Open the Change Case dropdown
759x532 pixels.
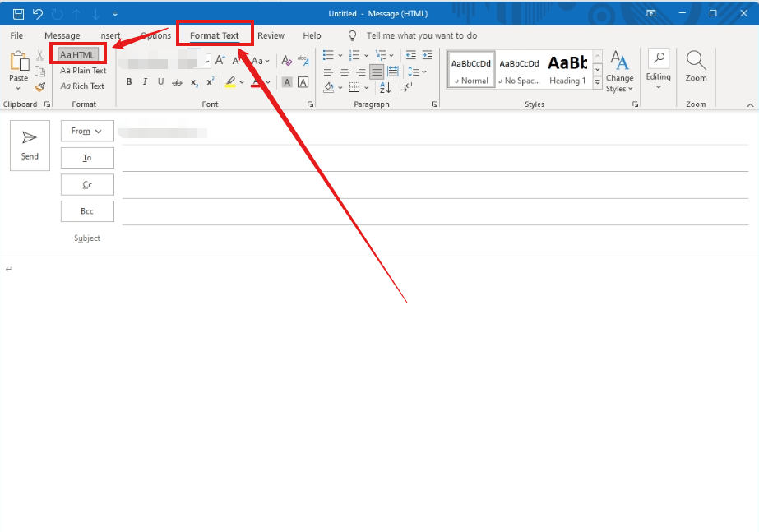tap(261, 61)
